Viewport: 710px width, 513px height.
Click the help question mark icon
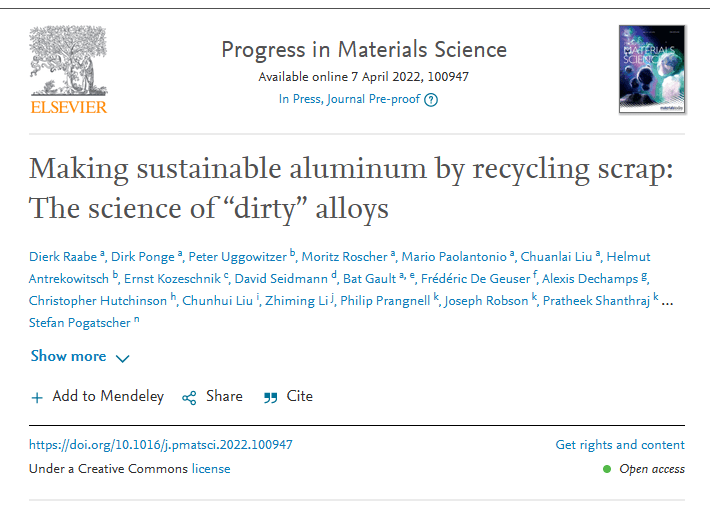[431, 99]
